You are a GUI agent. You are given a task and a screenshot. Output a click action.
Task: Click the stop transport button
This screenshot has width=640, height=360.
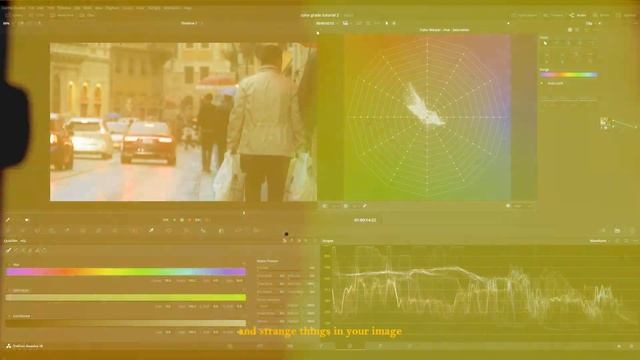click(182, 220)
